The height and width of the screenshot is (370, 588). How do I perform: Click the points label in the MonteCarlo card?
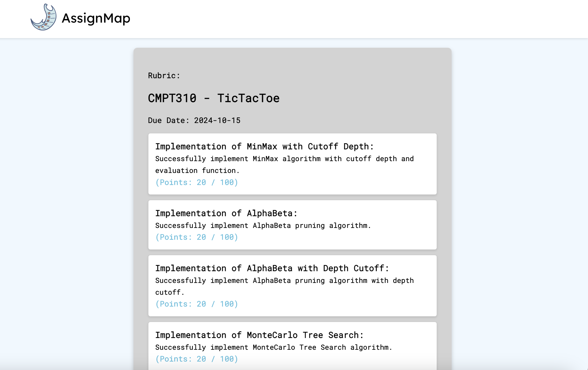(x=197, y=359)
